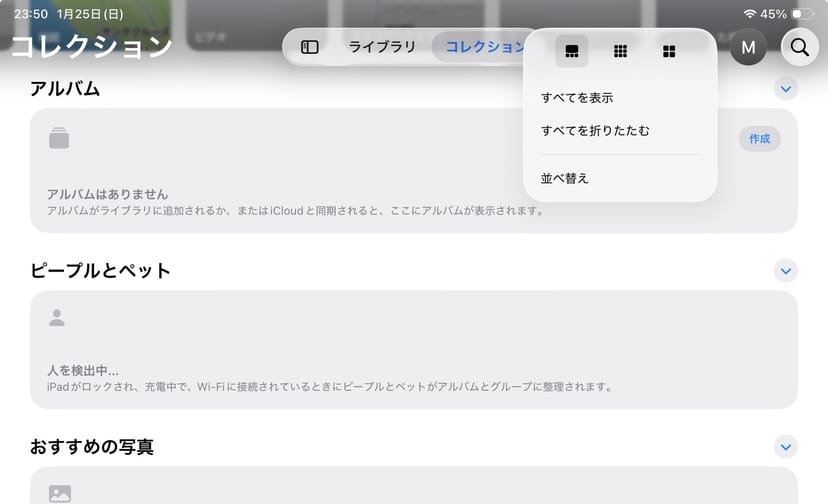Toggle the sidebar panel icon
828x504 pixels.
click(x=310, y=47)
